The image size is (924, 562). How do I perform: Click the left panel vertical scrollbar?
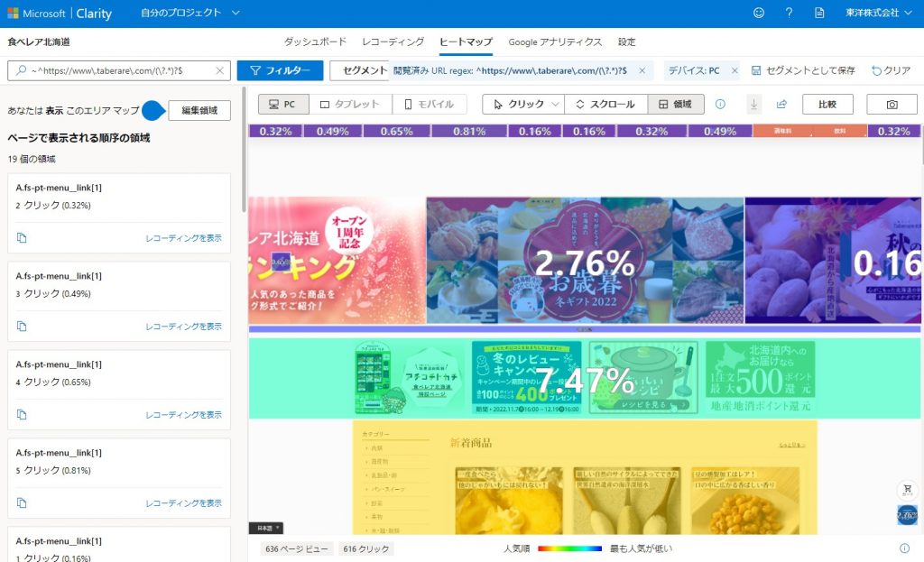(244, 150)
